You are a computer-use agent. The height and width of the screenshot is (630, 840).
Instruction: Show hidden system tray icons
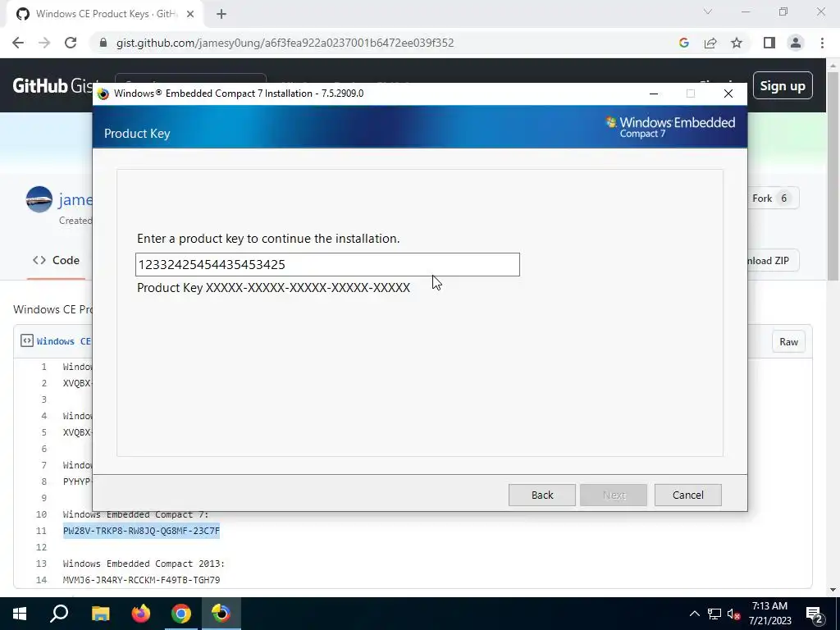tap(694, 614)
